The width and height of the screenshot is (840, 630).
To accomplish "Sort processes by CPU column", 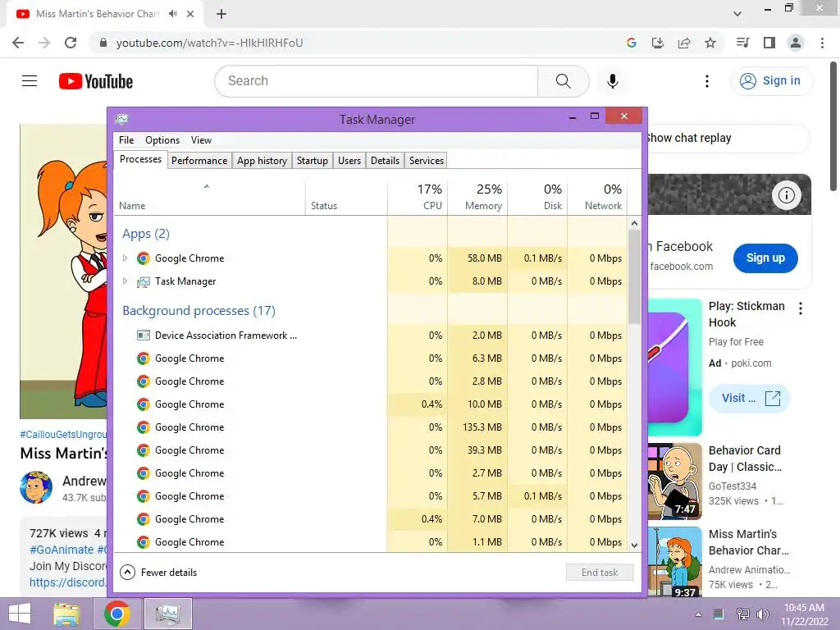I will (x=418, y=197).
